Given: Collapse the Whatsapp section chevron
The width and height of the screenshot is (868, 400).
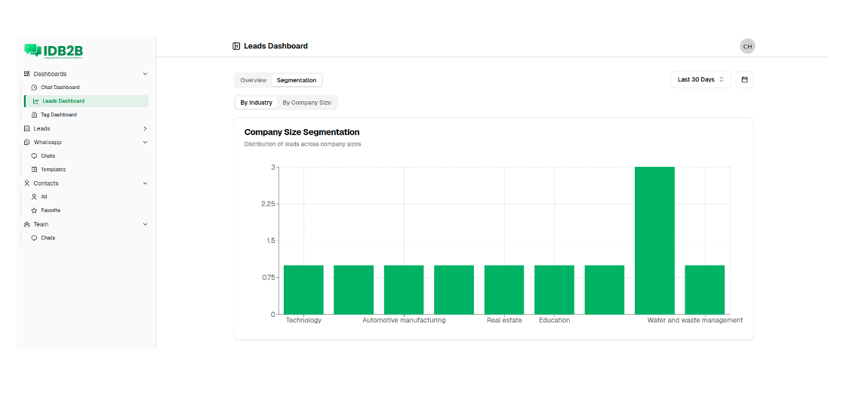Looking at the screenshot, I should tap(145, 142).
